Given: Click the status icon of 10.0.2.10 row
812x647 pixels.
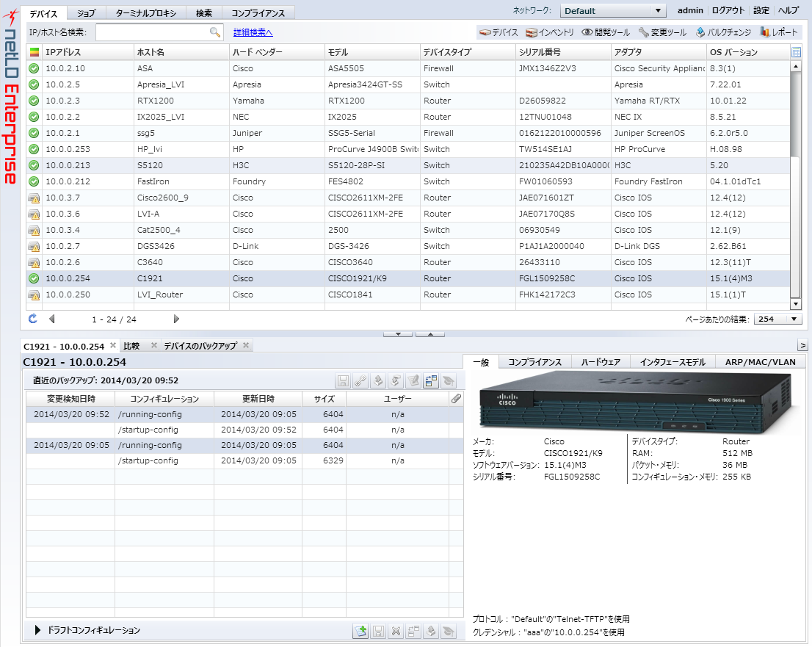Looking at the screenshot, I should [35, 68].
